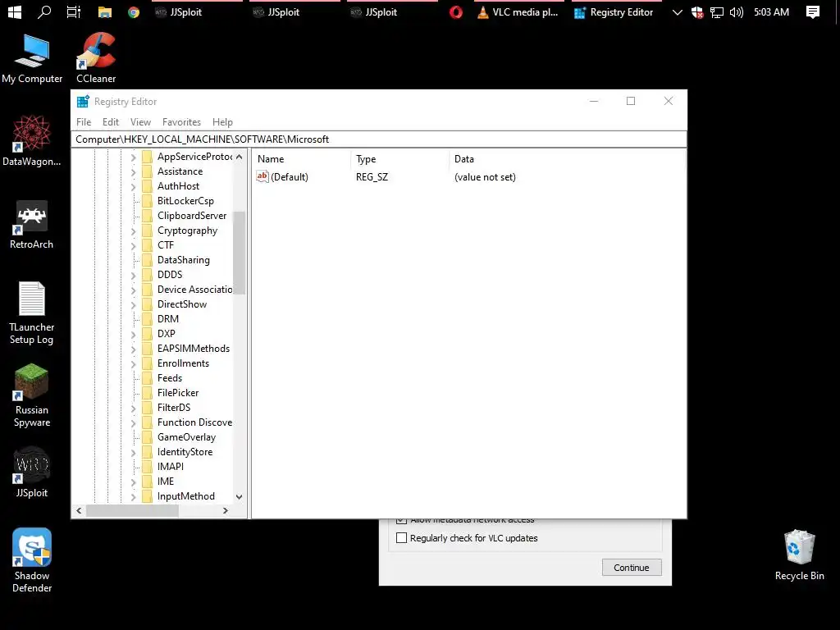
Task: Select the GameOverlay key
Action: 186,437
